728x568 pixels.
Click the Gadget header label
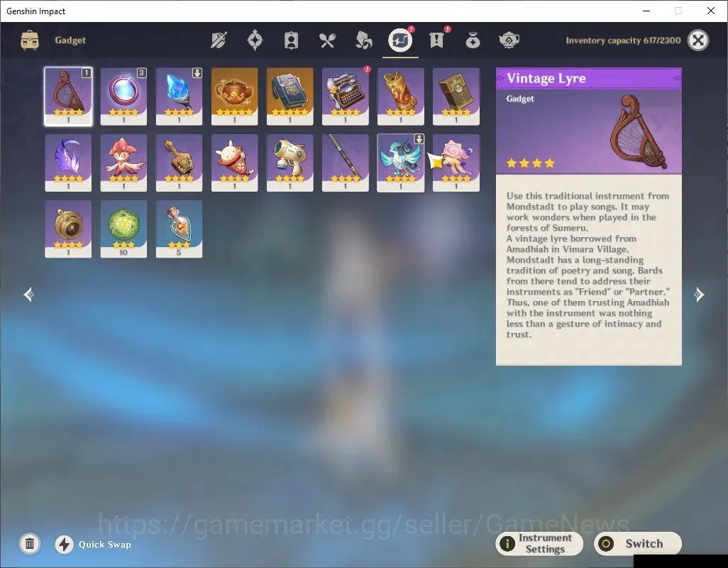(70, 40)
